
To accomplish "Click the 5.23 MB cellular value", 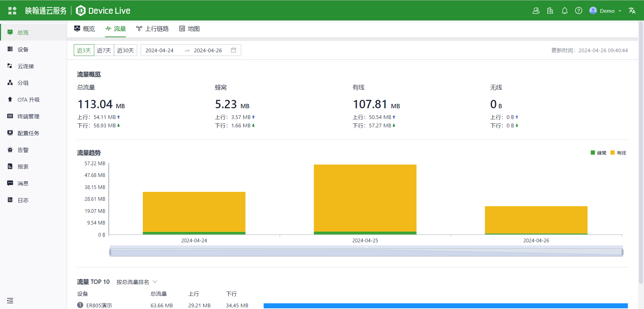I will point(232,105).
